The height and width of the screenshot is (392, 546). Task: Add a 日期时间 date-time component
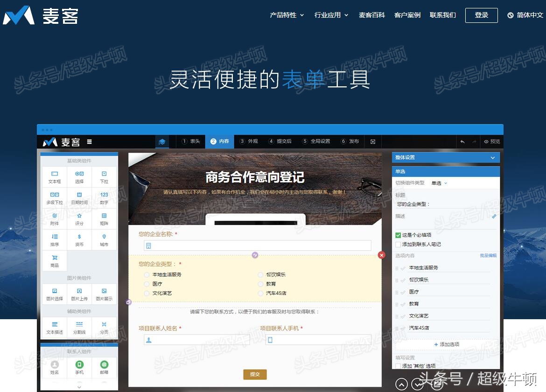click(79, 197)
